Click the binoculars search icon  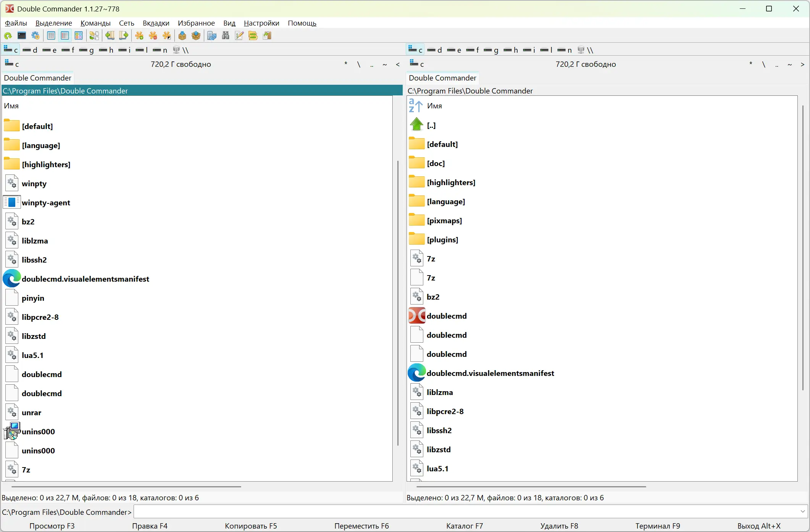point(226,36)
